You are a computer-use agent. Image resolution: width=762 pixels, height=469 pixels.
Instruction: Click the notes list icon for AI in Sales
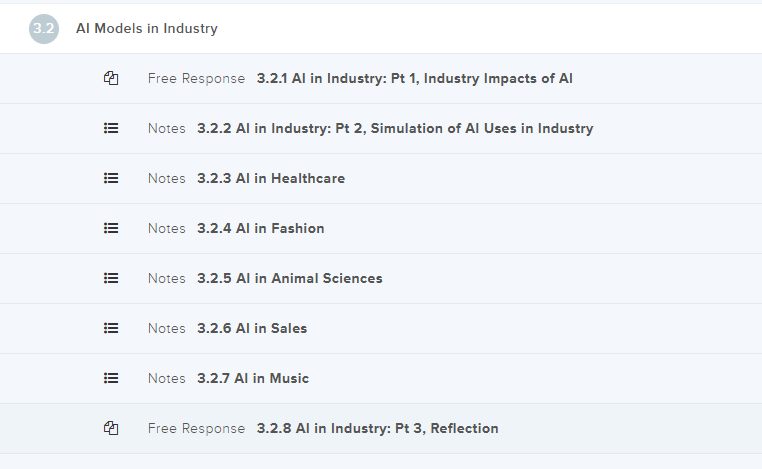[x=111, y=328]
